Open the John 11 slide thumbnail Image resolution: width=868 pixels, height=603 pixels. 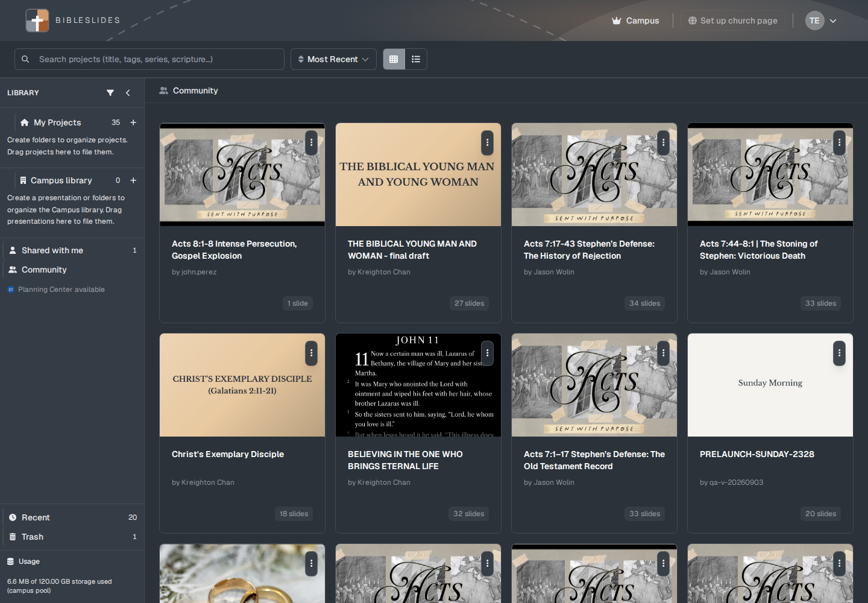pyautogui.click(x=418, y=385)
